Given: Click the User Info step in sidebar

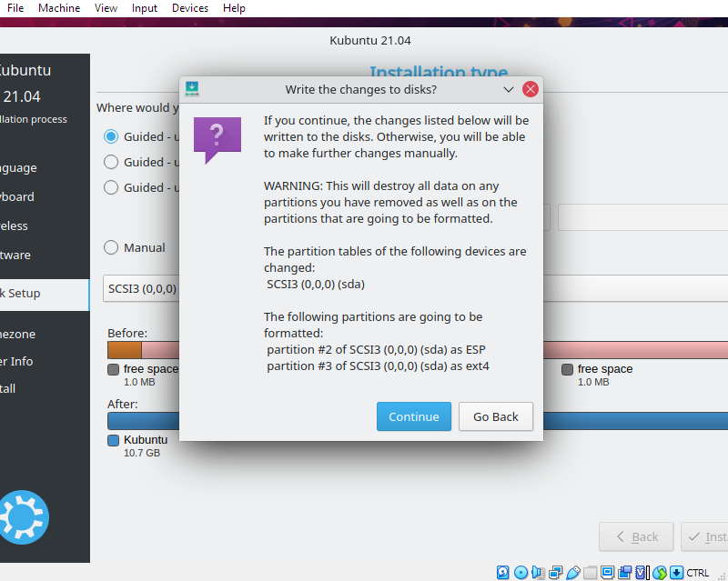Looking at the screenshot, I should (x=16, y=361).
